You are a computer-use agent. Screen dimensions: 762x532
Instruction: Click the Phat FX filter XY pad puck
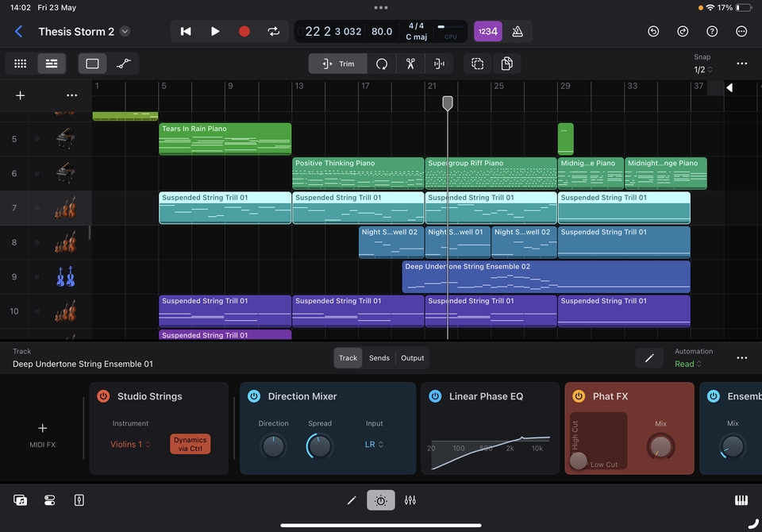click(578, 460)
